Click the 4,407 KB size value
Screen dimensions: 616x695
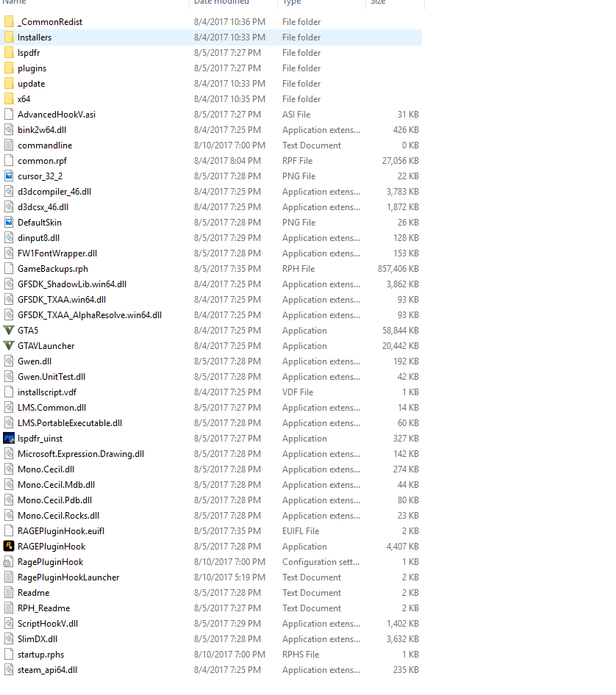(x=402, y=547)
